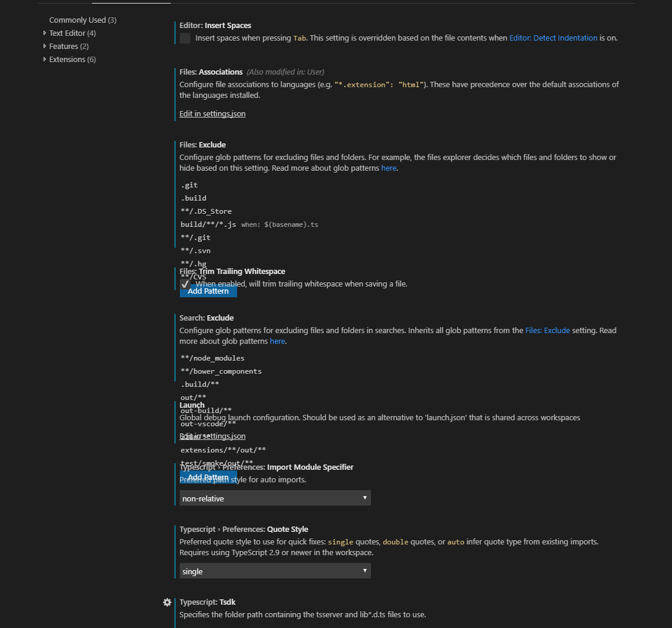
Task: Select the .git pattern in Files: Exclude
Action: pyautogui.click(x=189, y=185)
